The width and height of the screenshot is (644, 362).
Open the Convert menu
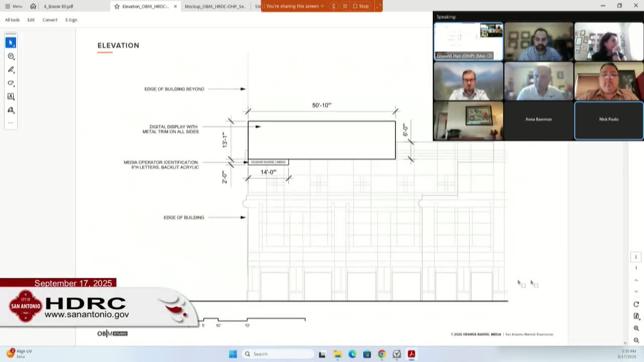click(50, 20)
